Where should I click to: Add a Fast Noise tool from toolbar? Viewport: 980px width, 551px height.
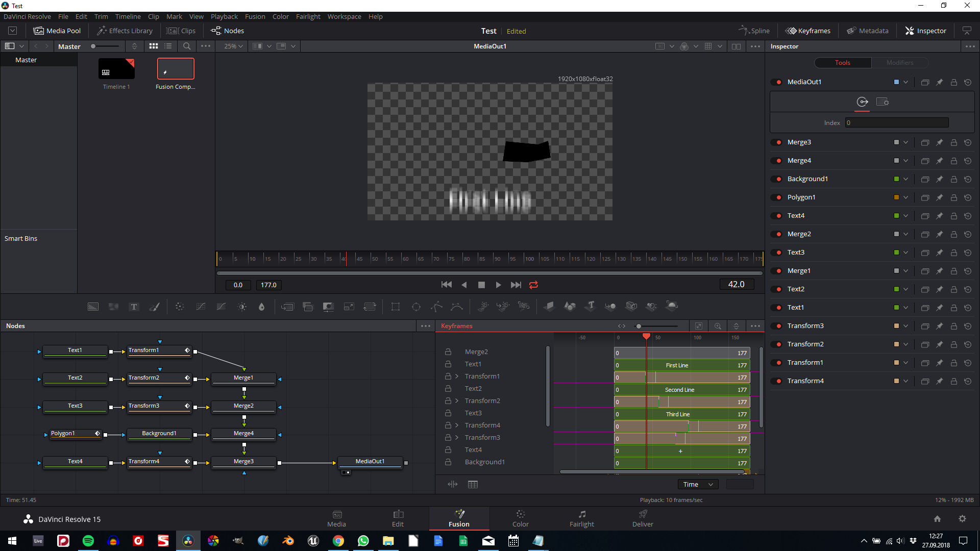(113, 307)
